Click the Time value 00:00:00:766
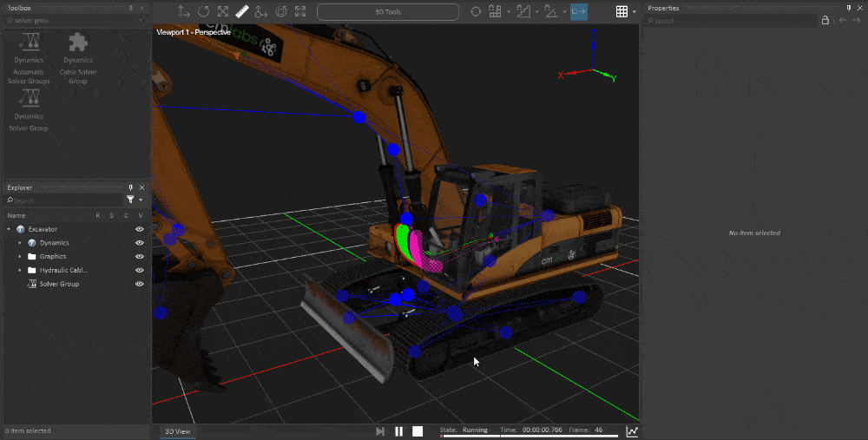 coord(542,430)
